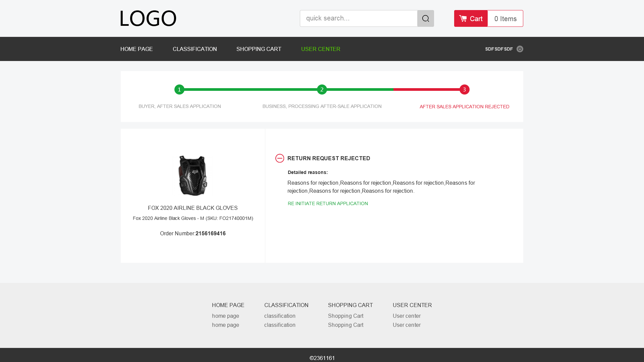
Task: Select step 2 progress marker
Action: (x=322, y=89)
